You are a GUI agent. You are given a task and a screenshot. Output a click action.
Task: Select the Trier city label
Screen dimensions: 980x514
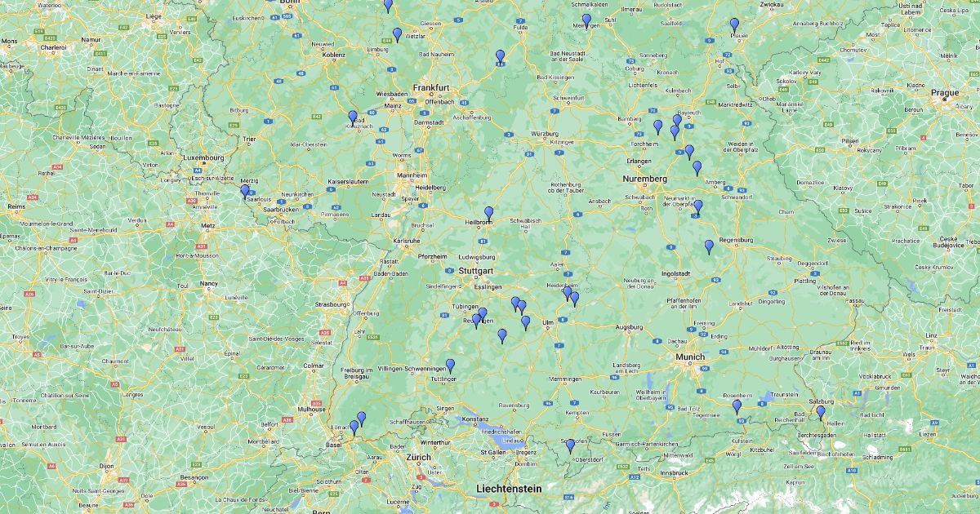[x=249, y=139]
